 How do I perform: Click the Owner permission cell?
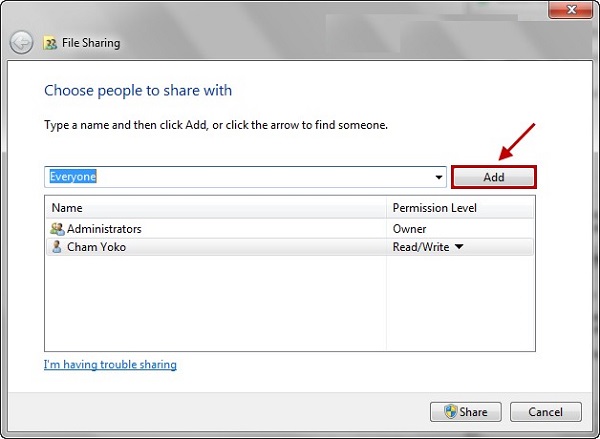(410, 229)
